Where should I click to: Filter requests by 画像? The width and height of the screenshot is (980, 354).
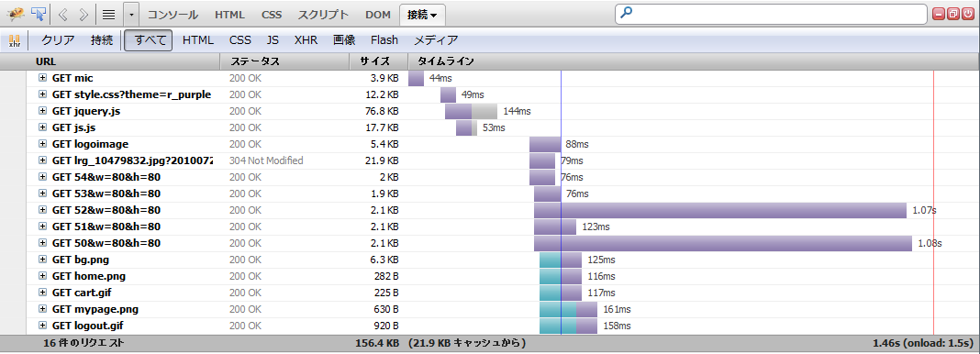(x=344, y=40)
